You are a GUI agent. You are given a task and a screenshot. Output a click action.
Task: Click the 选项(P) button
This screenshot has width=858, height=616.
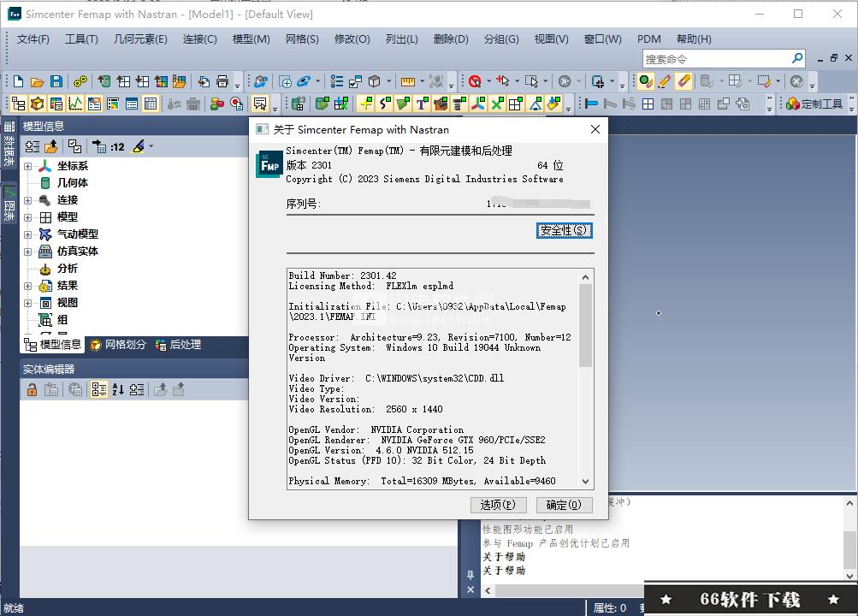pos(498,505)
